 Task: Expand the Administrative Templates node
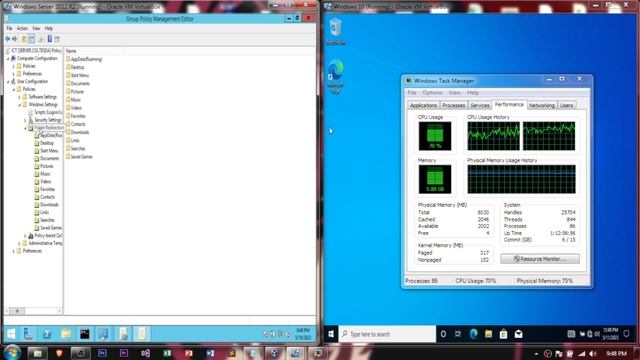19,244
